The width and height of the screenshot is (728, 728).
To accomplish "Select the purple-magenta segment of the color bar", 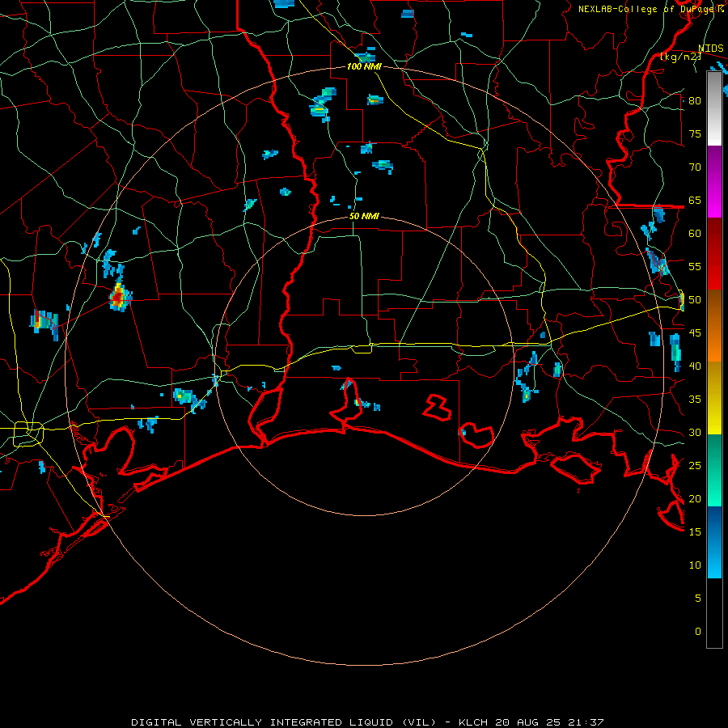I will (x=714, y=182).
